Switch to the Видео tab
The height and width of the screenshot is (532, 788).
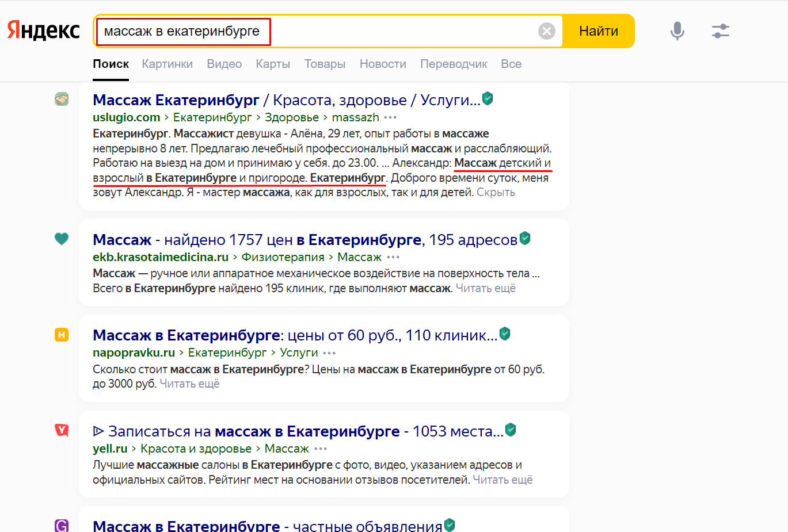(224, 64)
